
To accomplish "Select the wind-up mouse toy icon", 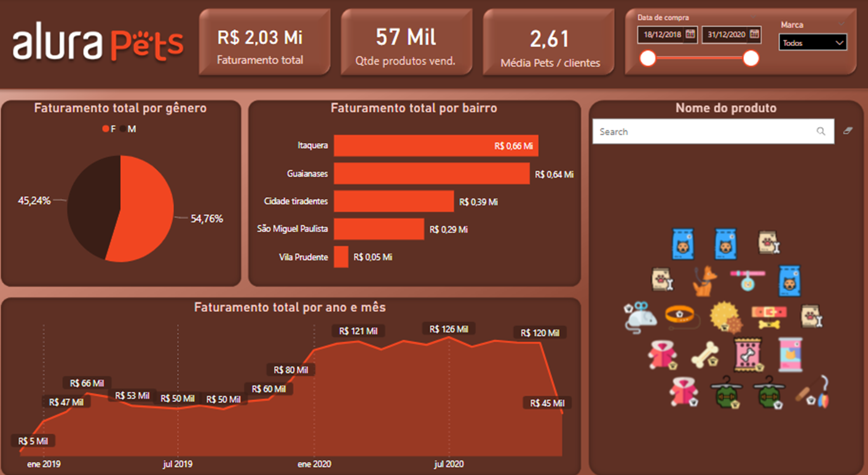I will pos(640,317).
